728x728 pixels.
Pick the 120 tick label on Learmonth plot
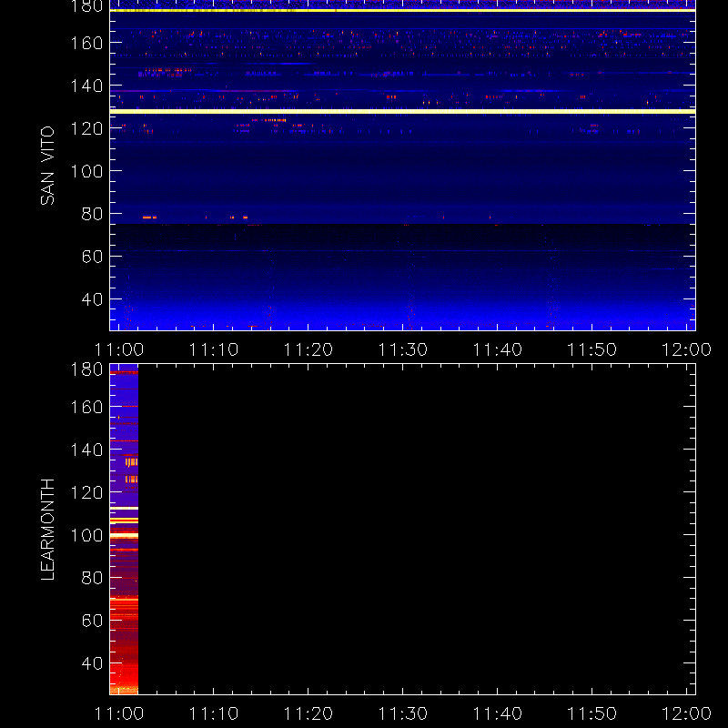(x=86, y=492)
